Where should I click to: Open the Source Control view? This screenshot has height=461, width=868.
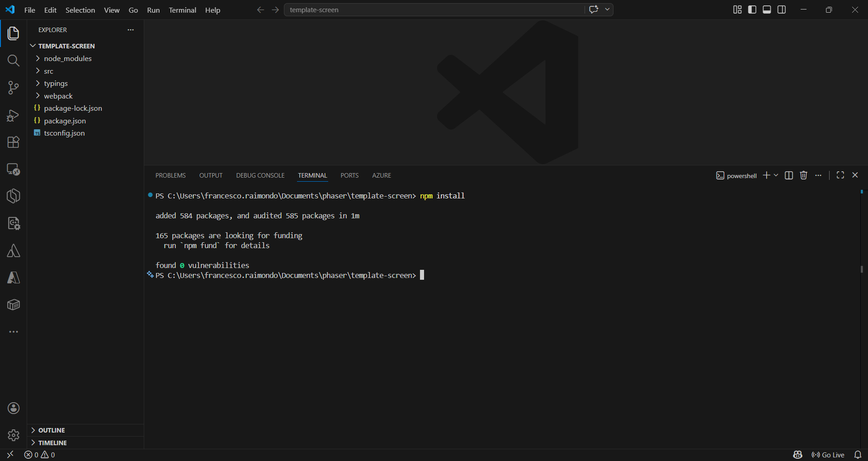(x=14, y=88)
